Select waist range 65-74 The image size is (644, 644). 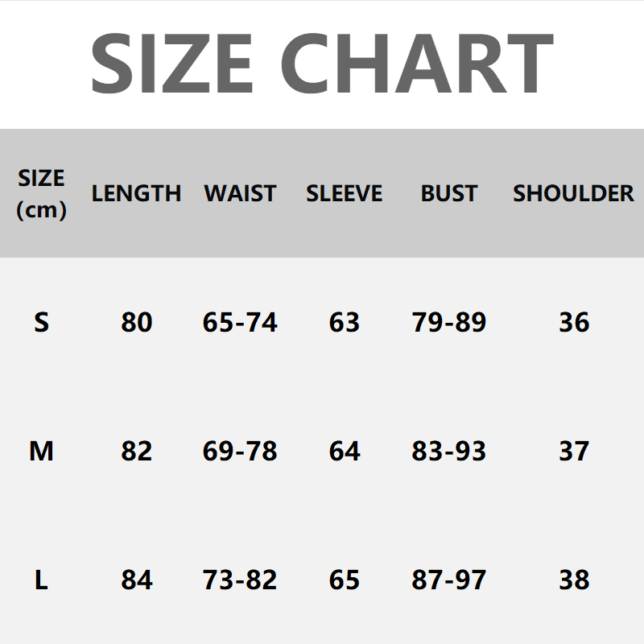(x=240, y=322)
